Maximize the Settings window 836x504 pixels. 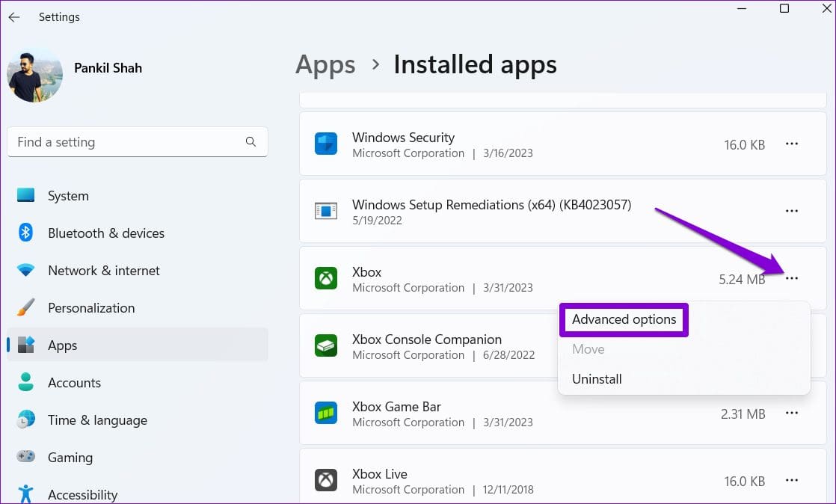(x=784, y=8)
